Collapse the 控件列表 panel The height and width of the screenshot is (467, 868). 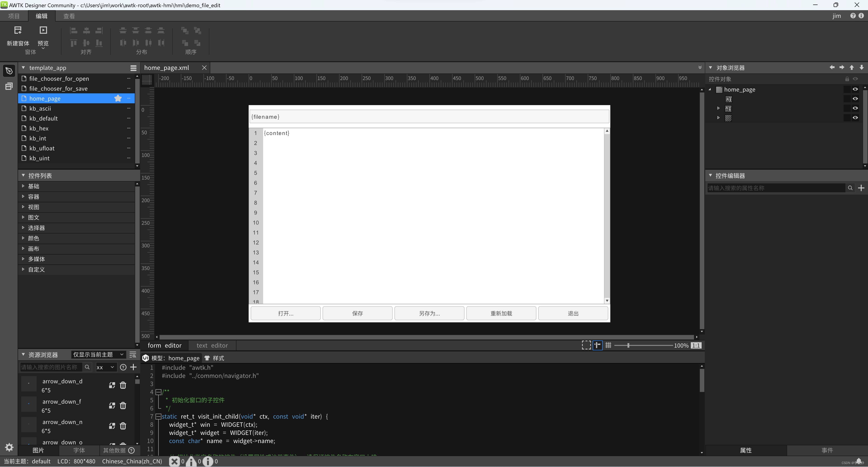click(x=23, y=176)
